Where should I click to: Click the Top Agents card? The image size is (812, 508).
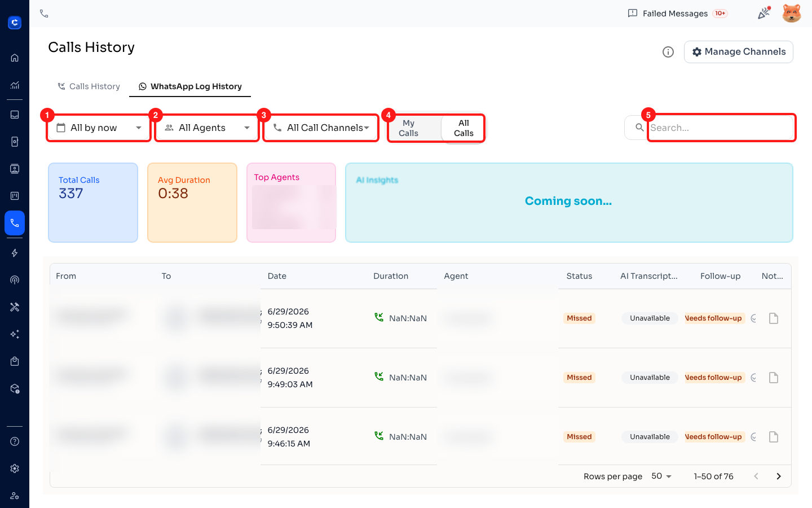click(x=292, y=203)
